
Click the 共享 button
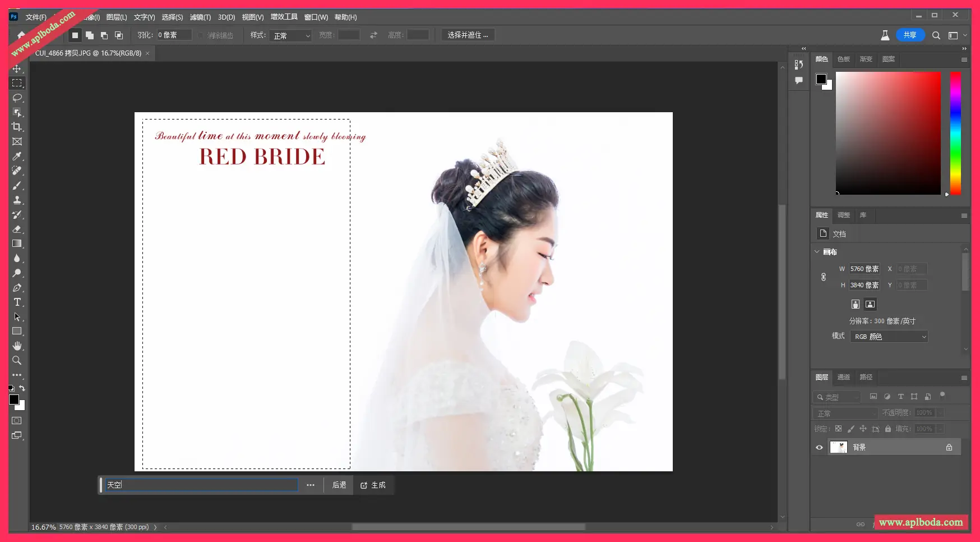click(x=910, y=35)
